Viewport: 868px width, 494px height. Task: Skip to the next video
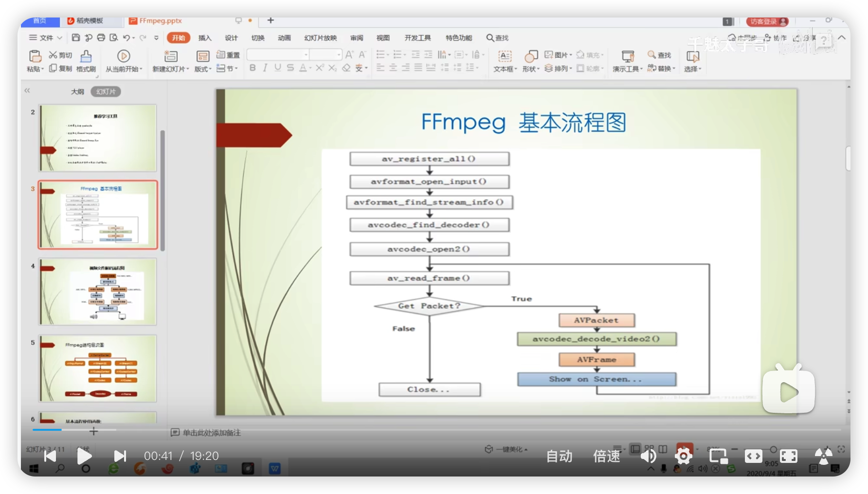point(120,456)
